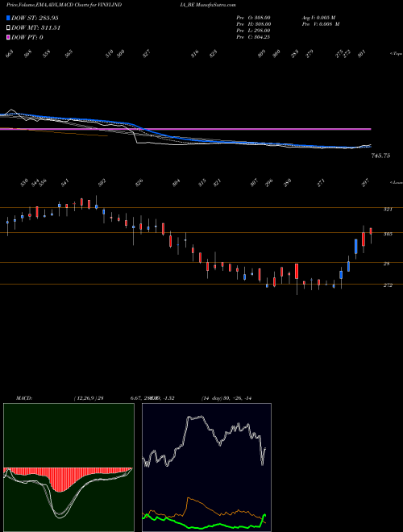Click the '<Lows' label above the candles
403x532 pixels.
click(396, 182)
